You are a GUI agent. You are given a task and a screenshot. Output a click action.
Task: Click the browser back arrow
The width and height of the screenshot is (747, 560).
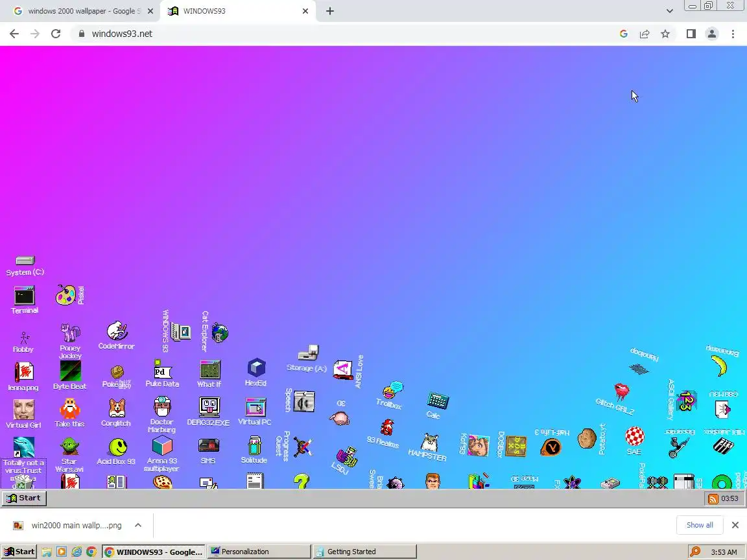[x=14, y=34]
